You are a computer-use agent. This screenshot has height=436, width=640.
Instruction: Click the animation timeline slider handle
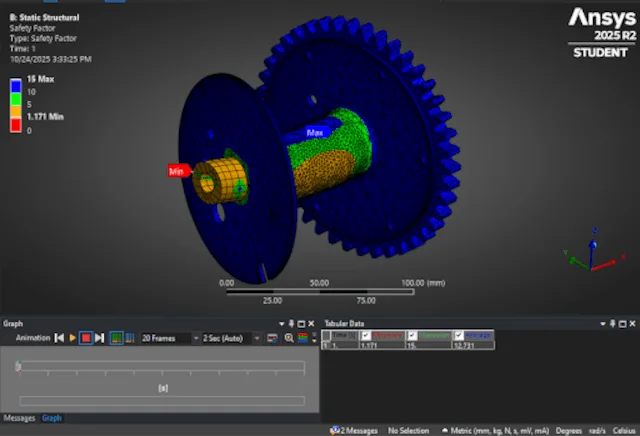coord(18,366)
